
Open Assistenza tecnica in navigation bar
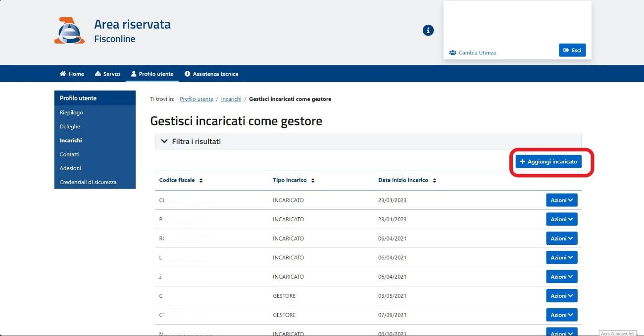click(x=211, y=74)
